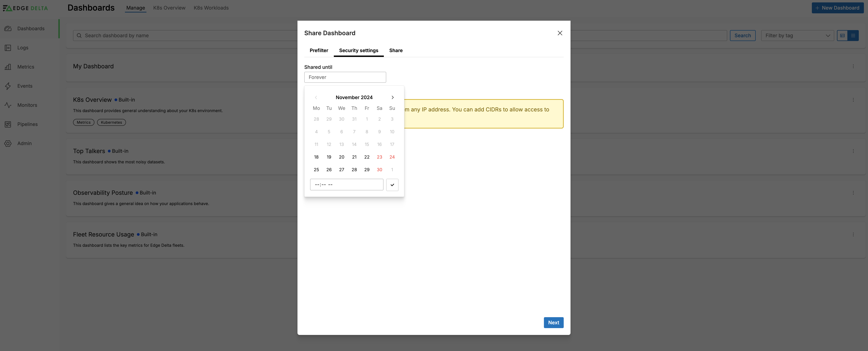Pick November 29 in calendar
This screenshot has height=351, width=868.
coord(367,170)
